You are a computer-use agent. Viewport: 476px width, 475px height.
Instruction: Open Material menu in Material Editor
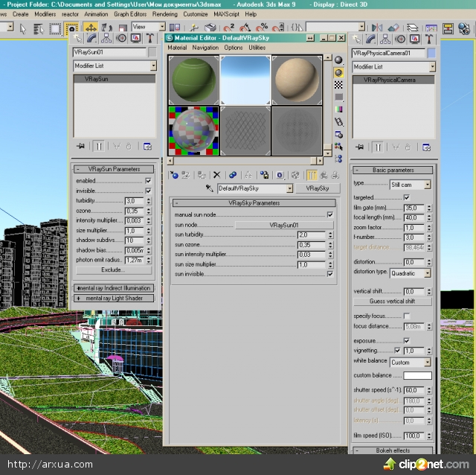click(177, 48)
